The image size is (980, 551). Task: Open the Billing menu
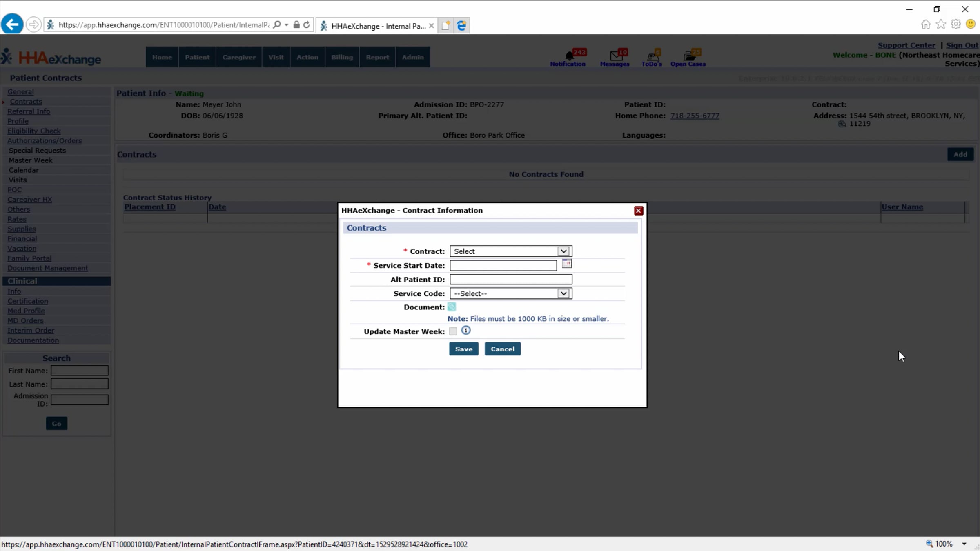[342, 57]
